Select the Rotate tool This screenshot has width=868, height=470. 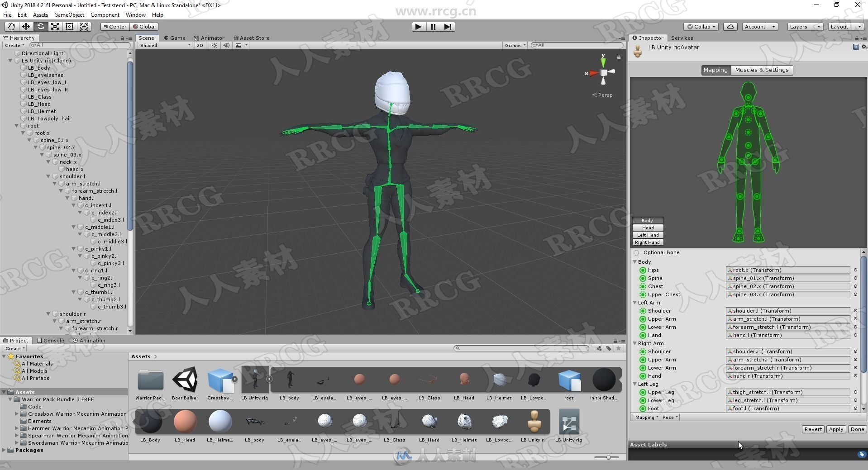(x=40, y=27)
